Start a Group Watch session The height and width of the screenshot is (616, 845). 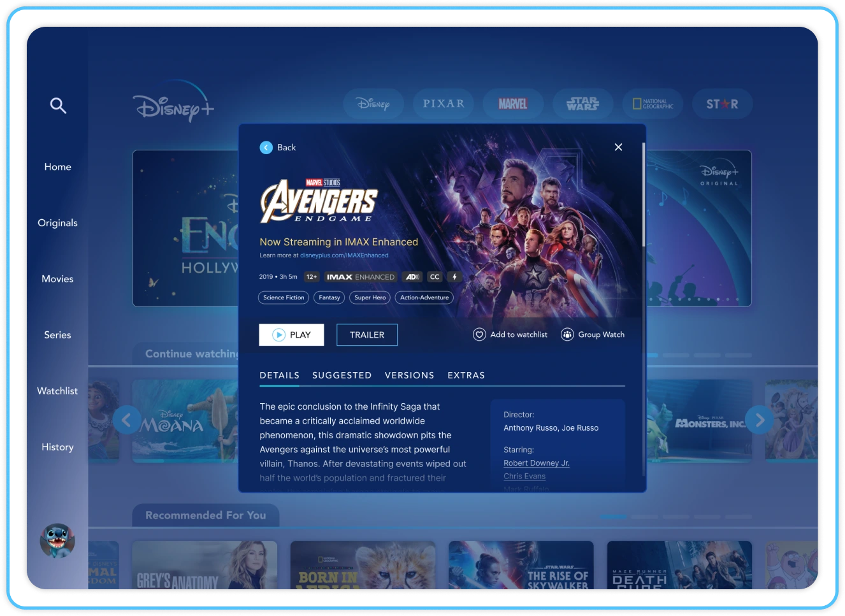pyautogui.click(x=593, y=335)
